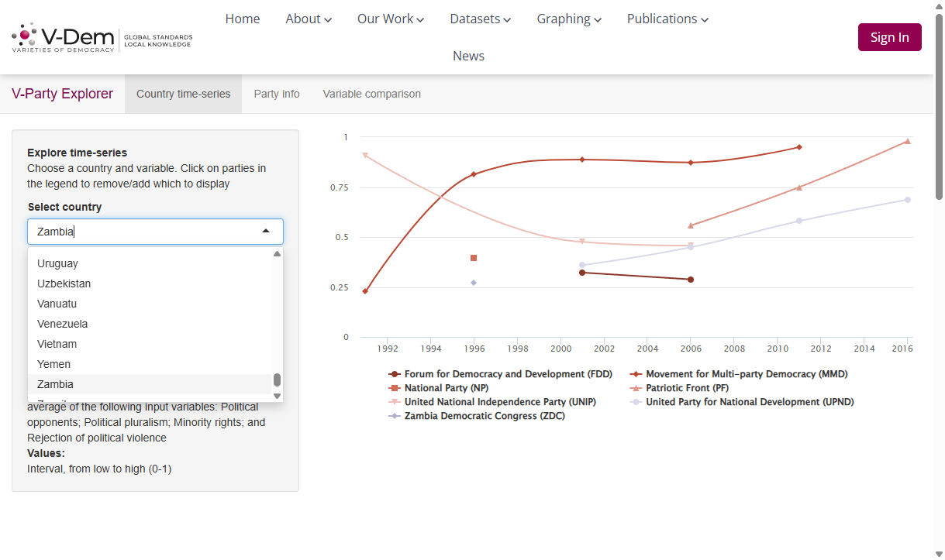Click the FDD 2006 data point

click(691, 280)
